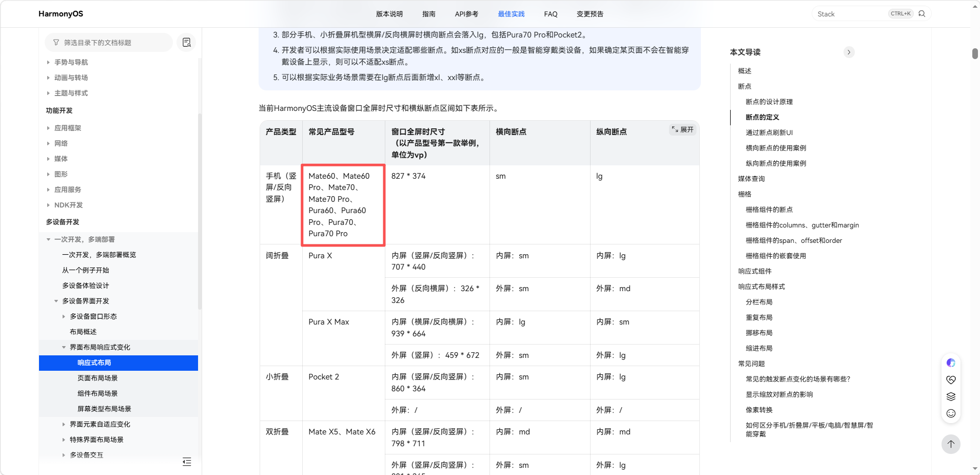980x475 pixels.
Task: Click the HarmonyOS logo
Action: pyautogui.click(x=61, y=14)
